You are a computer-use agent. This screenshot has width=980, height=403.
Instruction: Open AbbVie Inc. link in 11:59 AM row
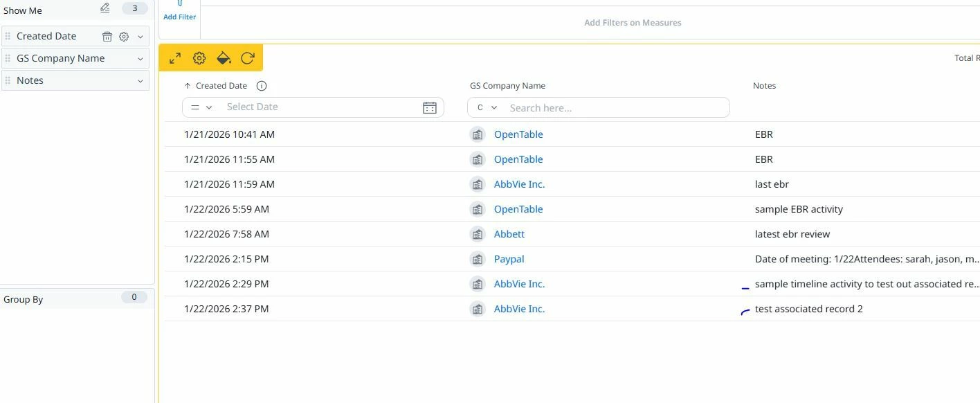[519, 184]
